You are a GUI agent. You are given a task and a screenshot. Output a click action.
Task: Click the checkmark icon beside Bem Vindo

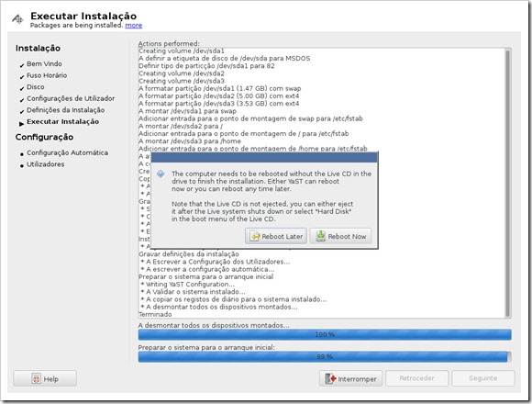[22, 65]
